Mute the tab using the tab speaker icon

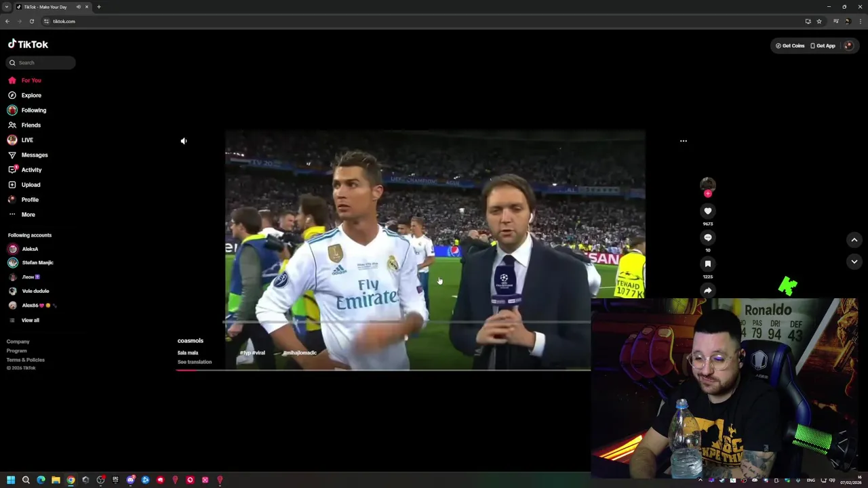[x=78, y=7]
